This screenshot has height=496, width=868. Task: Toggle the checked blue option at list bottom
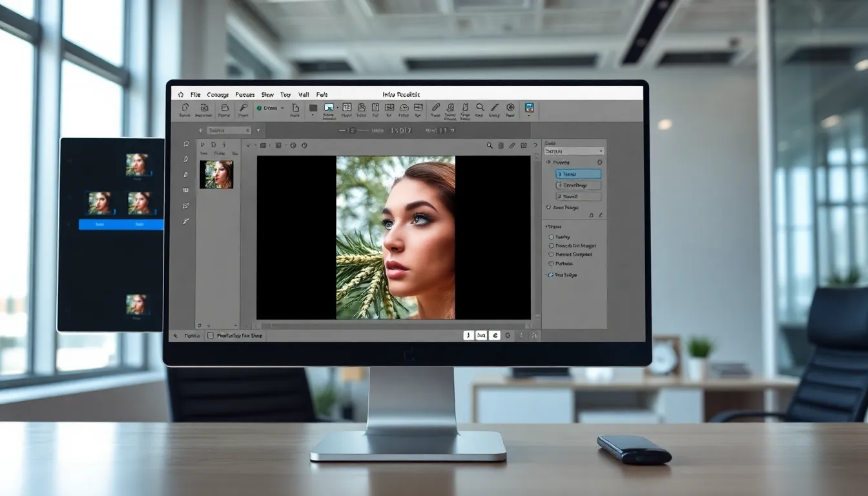tap(550, 275)
